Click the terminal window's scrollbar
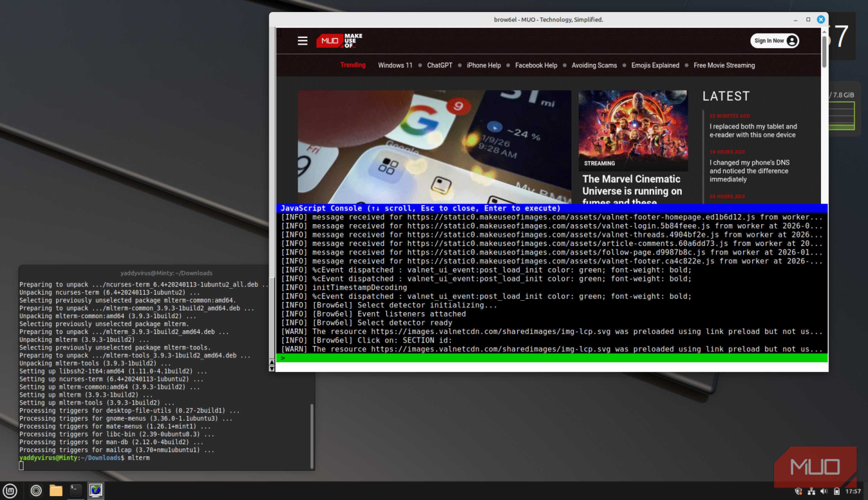 tap(312, 436)
